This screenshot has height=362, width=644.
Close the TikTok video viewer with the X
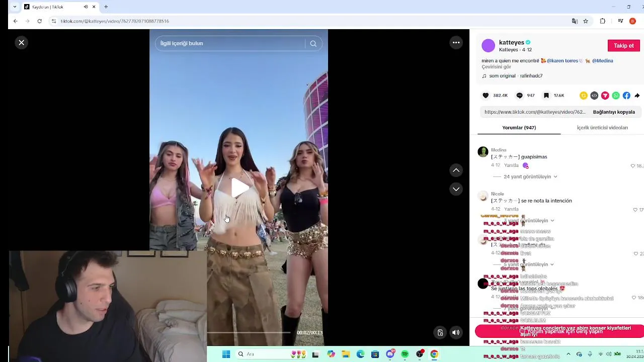22,43
